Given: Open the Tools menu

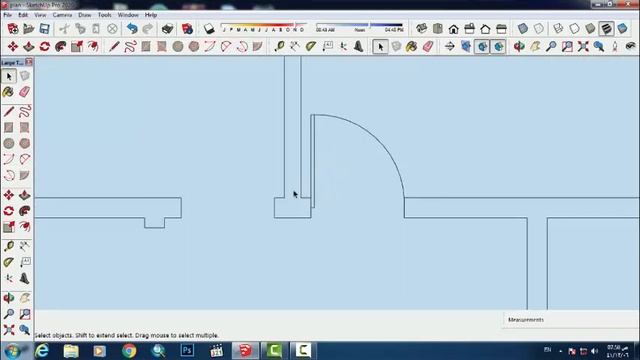Looking at the screenshot, I should pos(104,15).
